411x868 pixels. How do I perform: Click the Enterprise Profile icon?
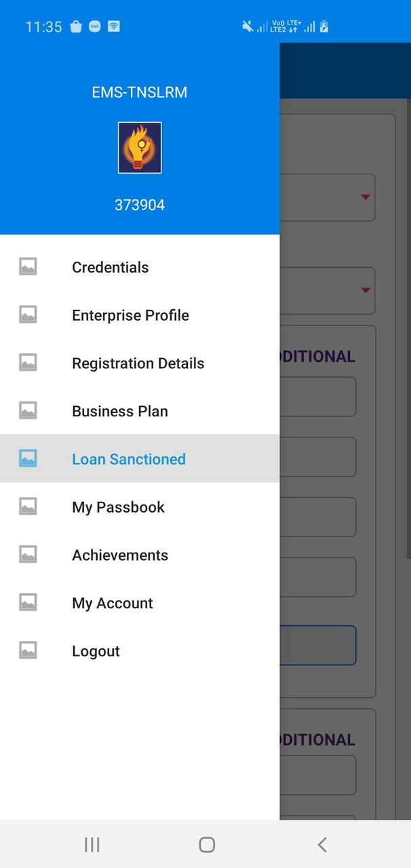28,314
